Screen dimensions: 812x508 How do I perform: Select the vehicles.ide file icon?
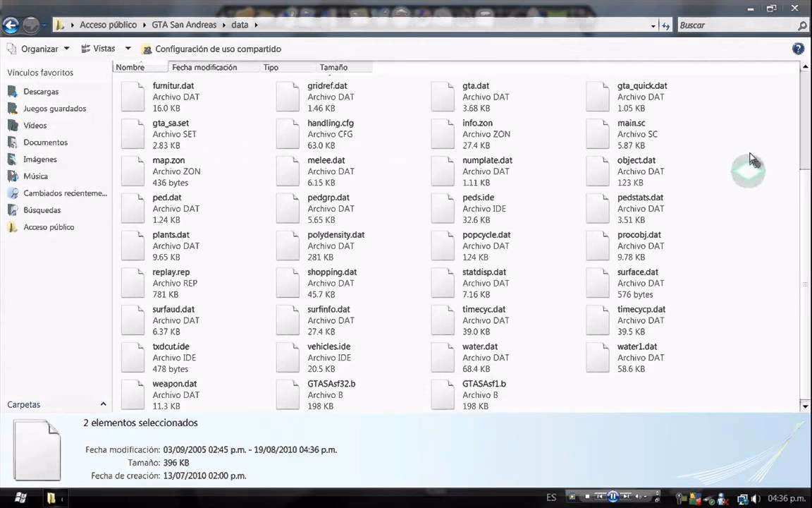pos(288,357)
